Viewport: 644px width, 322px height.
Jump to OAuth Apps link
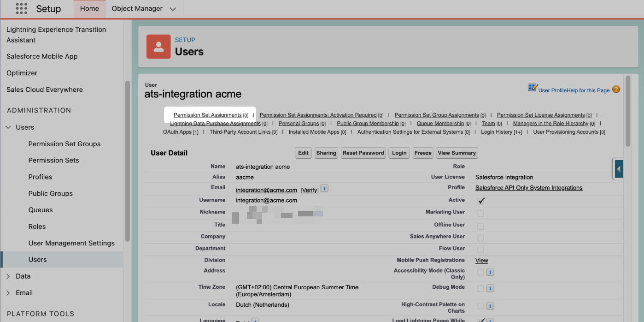coord(177,132)
